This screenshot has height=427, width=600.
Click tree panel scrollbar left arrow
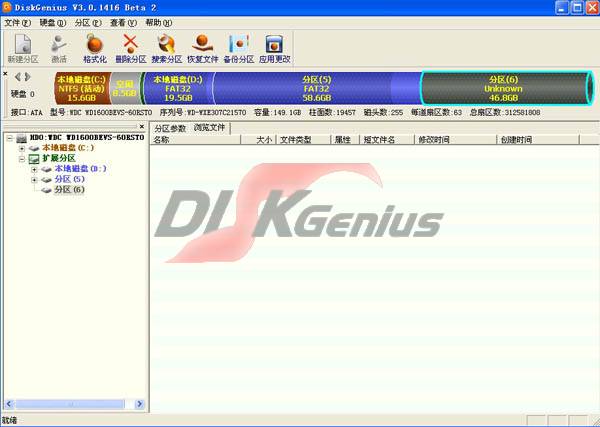tap(9, 404)
